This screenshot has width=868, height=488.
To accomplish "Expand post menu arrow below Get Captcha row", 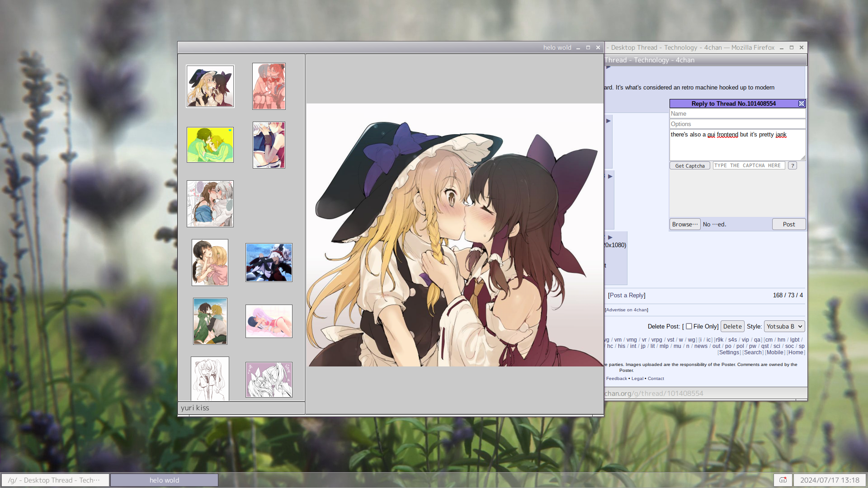I will click(610, 177).
